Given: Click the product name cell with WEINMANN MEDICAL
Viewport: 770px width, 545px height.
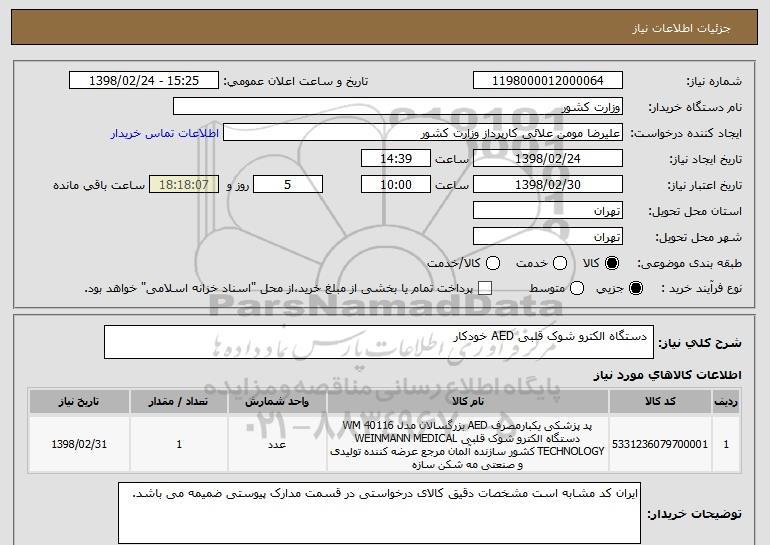Looking at the screenshot, I should pos(468,444).
